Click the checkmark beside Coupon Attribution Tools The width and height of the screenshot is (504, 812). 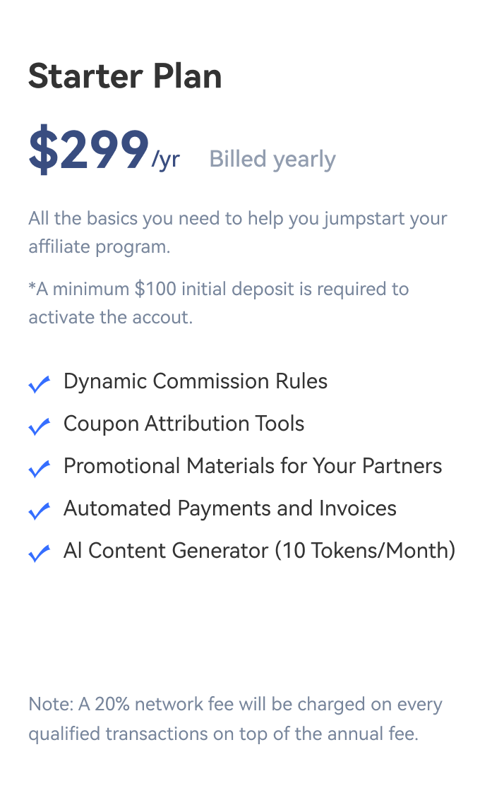click(39, 426)
